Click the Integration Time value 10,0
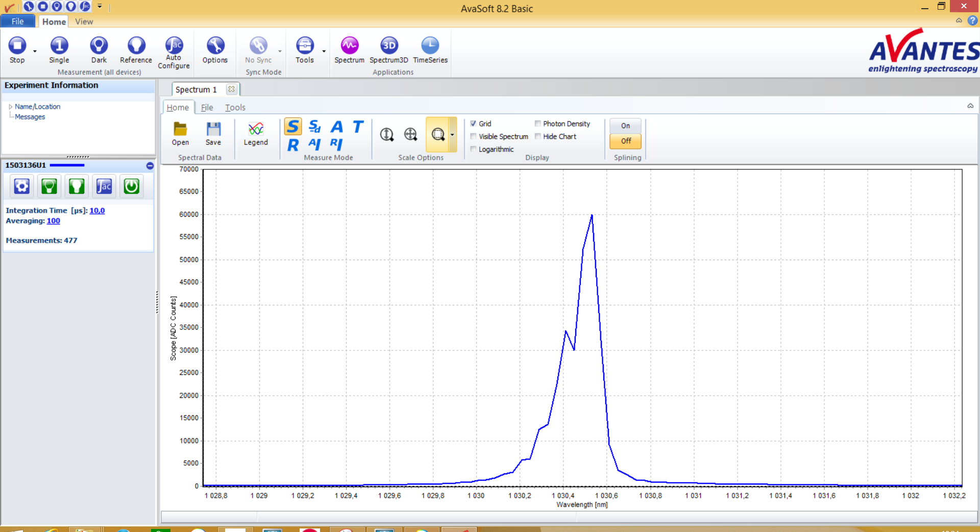This screenshot has height=532, width=980. tap(97, 210)
